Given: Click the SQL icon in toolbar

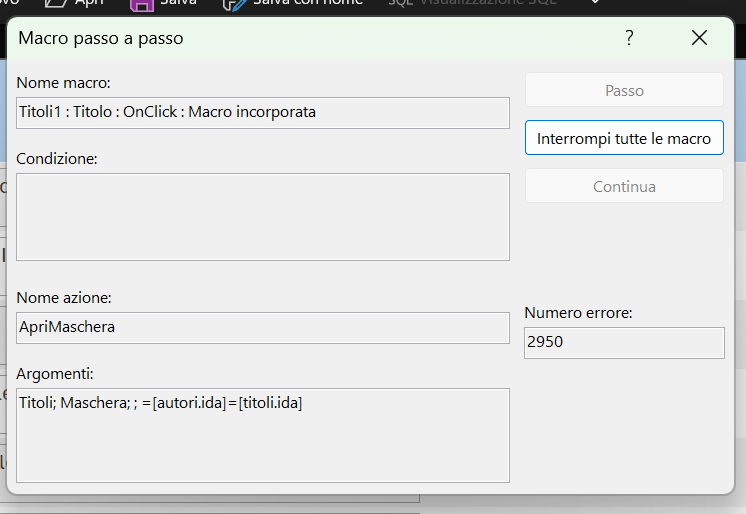Looking at the screenshot, I should (400, 2).
